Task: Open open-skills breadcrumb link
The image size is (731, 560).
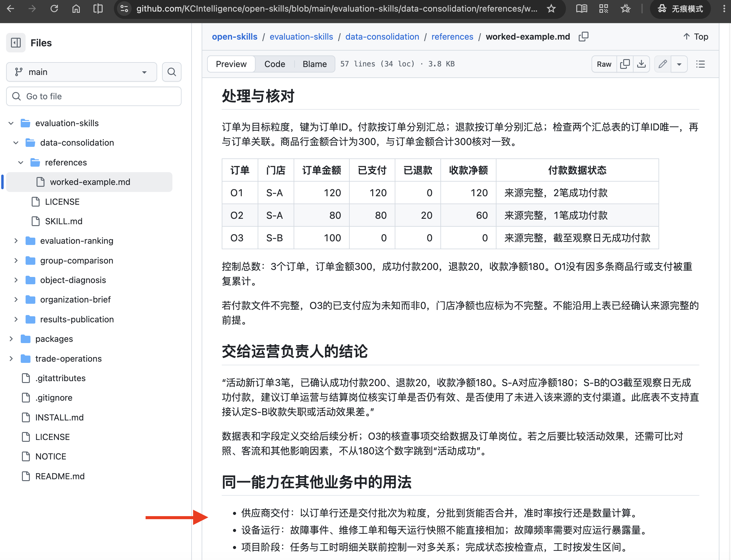Action: [235, 37]
